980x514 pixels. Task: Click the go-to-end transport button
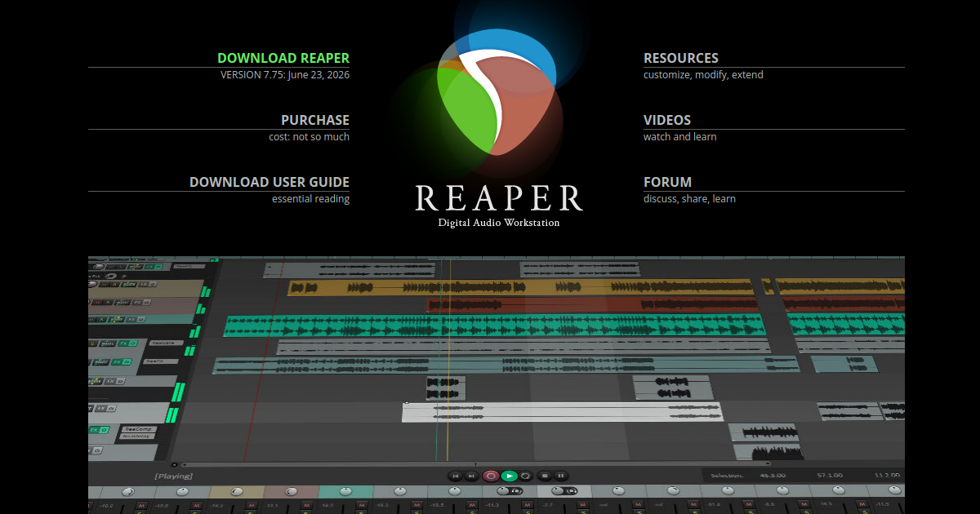click(471, 476)
